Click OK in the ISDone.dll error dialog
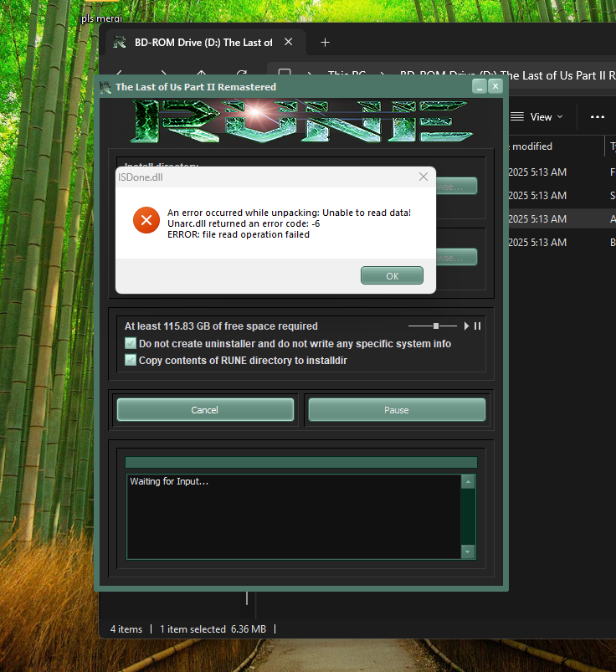The width and height of the screenshot is (616, 672). pos(392,275)
